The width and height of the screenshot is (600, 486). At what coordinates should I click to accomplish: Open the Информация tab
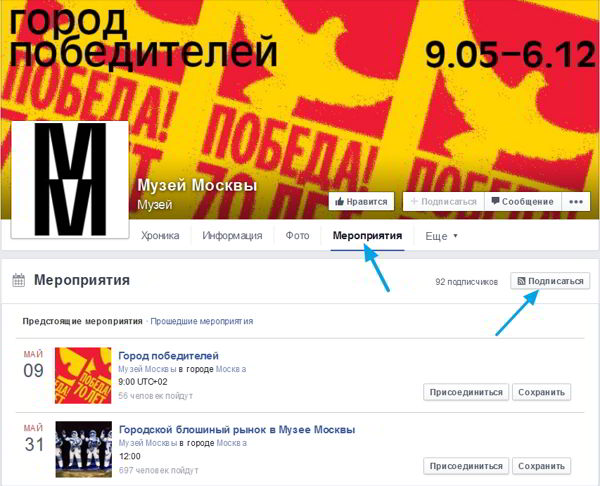pyautogui.click(x=232, y=235)
